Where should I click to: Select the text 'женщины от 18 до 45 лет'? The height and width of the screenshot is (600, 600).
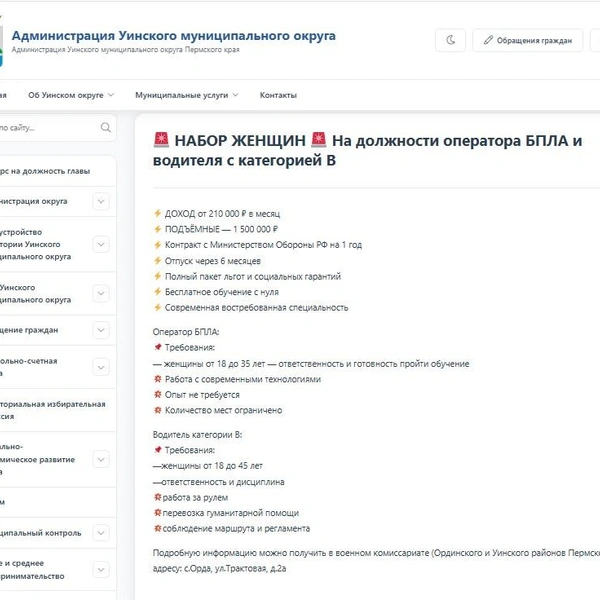(x=212, y=466)
